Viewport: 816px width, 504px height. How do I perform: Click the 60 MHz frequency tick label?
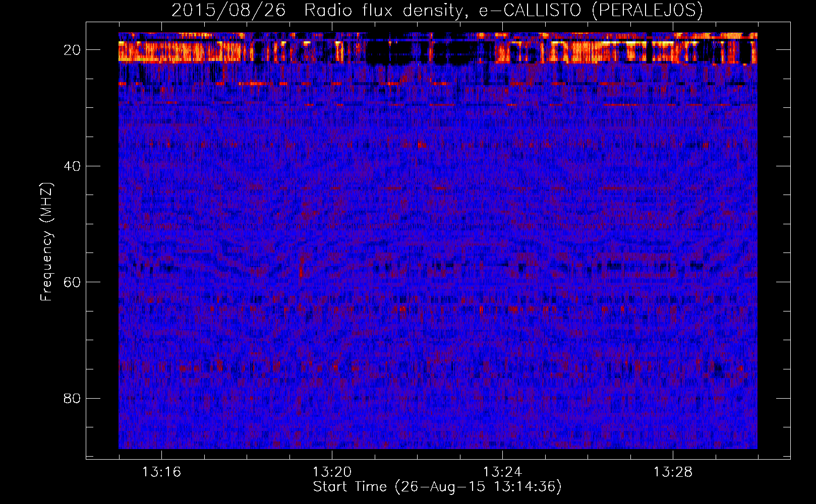click(73, 282)
